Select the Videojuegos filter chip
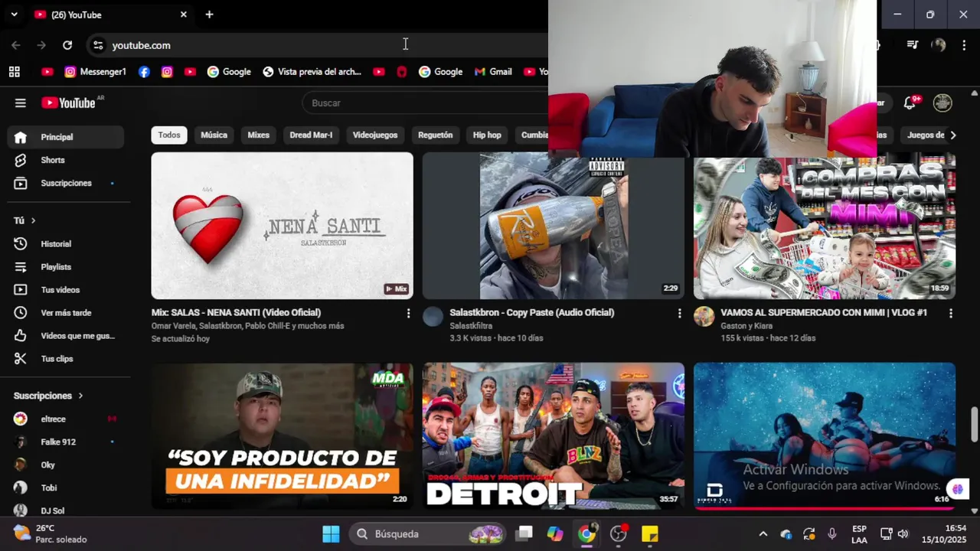Image resolution: width=980 pixels, height=551 pixels. pos(375,135)
